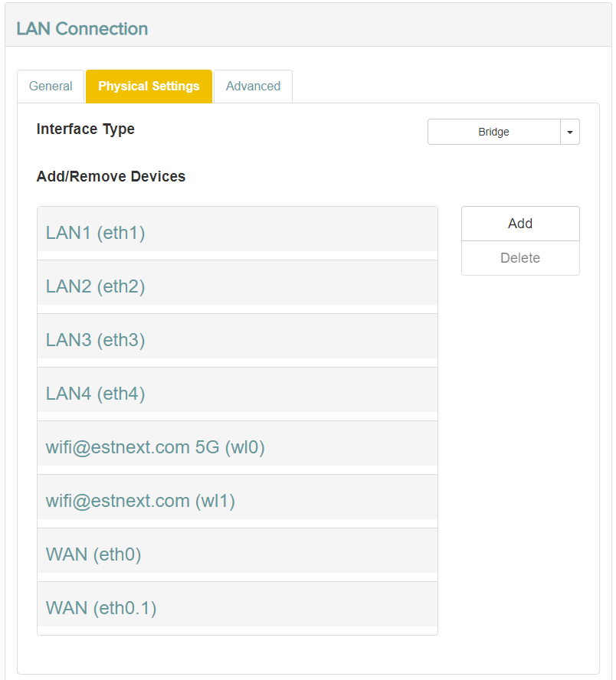The height and width of the screenshot is (680, 616).
Task: Click the empty space under the Delete button
Action: click(x=520, y=433)
